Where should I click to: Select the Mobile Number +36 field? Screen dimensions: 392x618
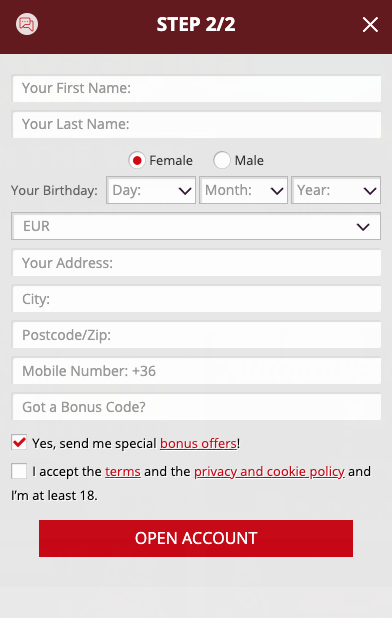196,371
